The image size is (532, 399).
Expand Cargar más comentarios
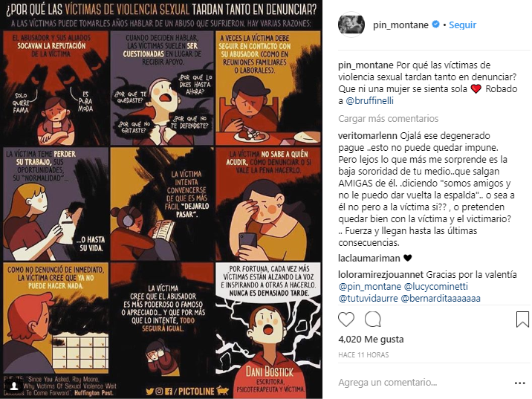tap(388, 118)
